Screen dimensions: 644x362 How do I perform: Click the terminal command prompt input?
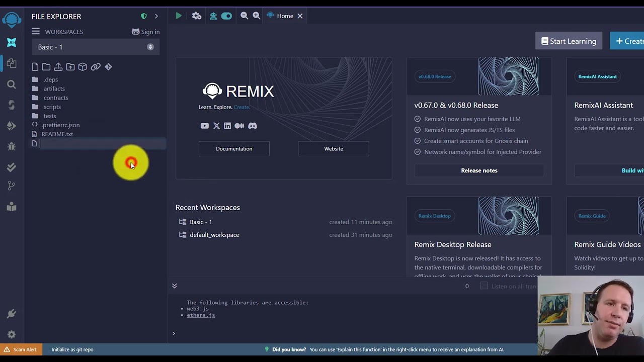[352, 333]
